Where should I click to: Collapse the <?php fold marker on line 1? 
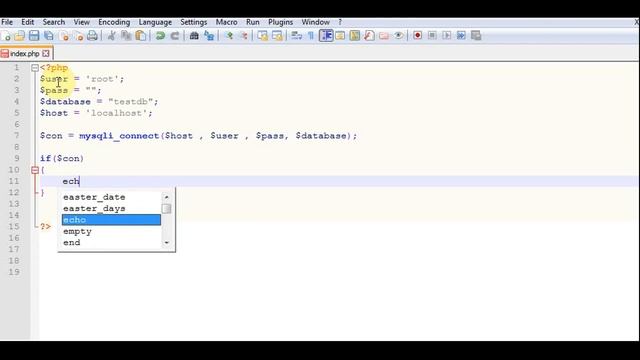[x=35, y=68]
